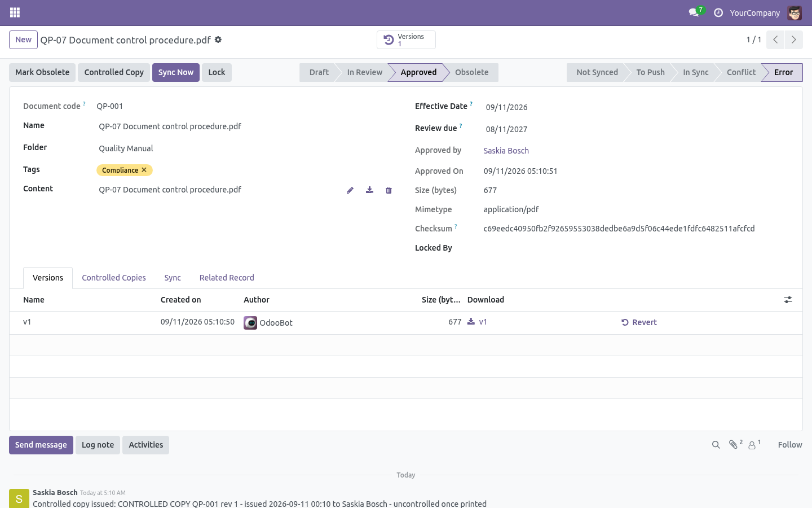Issue a Controlled Copy
812x508 pixels.
coord(114,72)
